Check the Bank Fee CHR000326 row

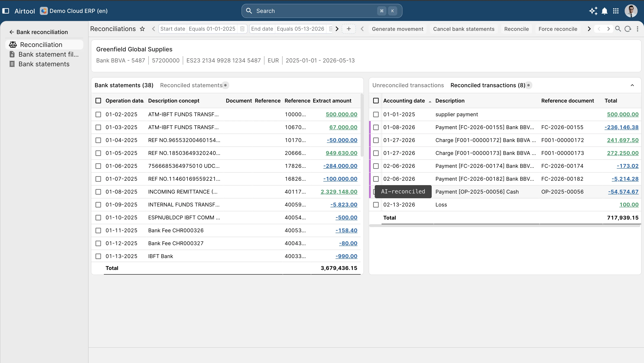98,230
